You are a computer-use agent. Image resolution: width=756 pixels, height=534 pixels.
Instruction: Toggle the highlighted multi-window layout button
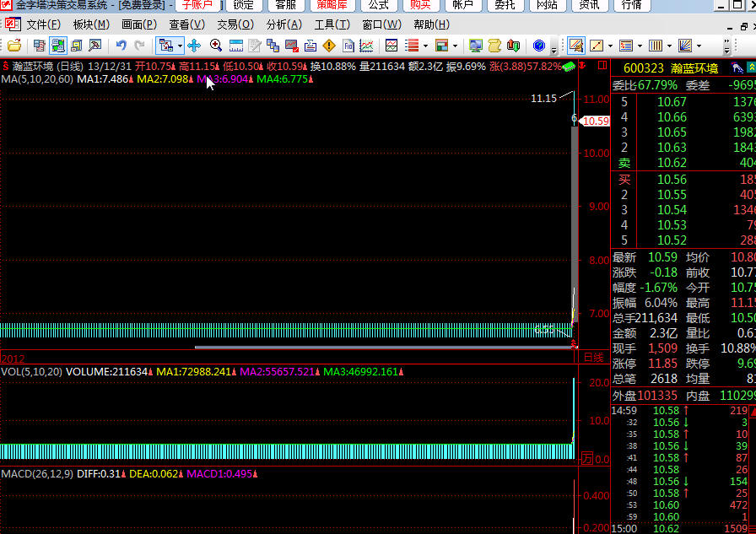click(x=59, y=45)
